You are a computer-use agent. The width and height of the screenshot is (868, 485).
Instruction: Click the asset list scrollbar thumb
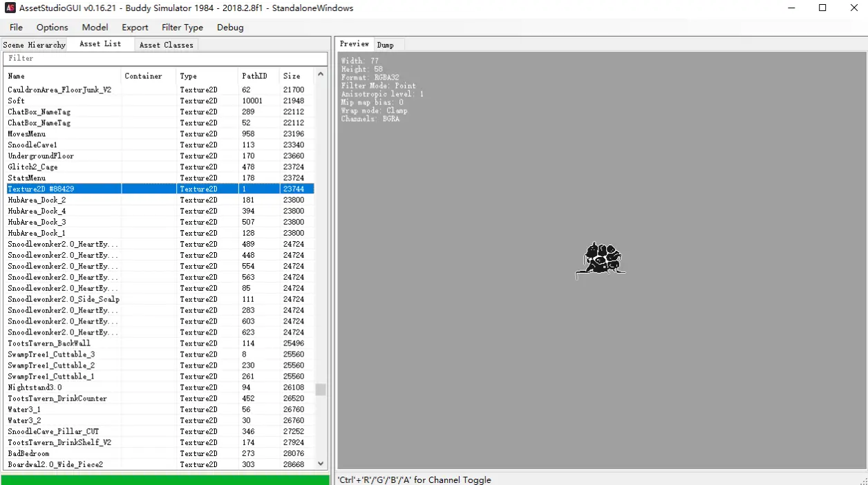point(321,390)
